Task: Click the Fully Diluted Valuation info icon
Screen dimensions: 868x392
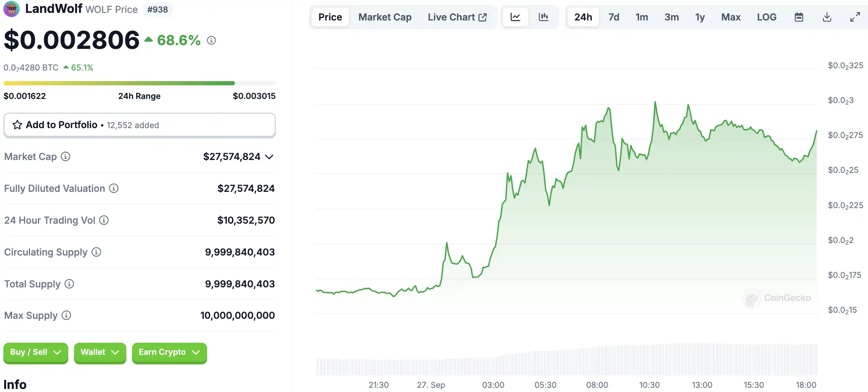Action: click(114, 188)
